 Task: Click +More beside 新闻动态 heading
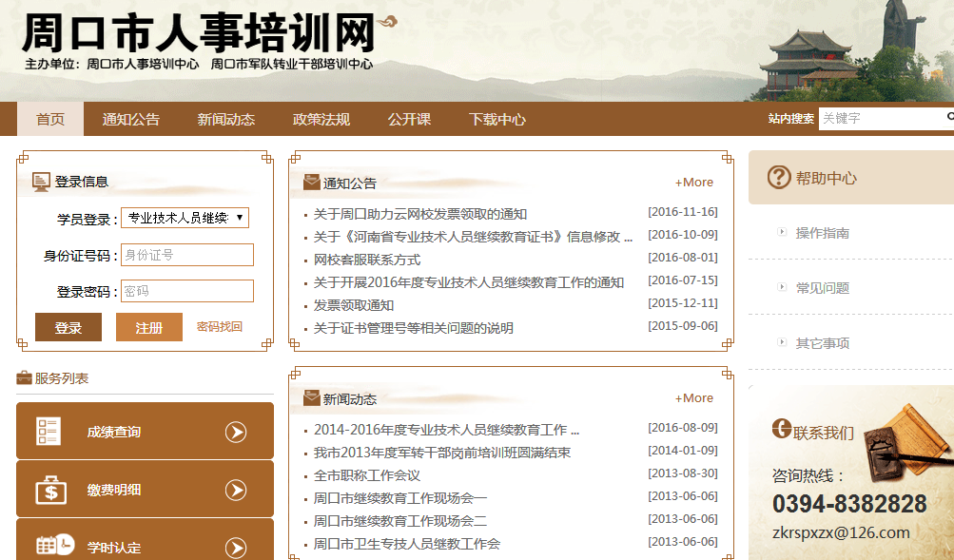(x=693, y=398)
